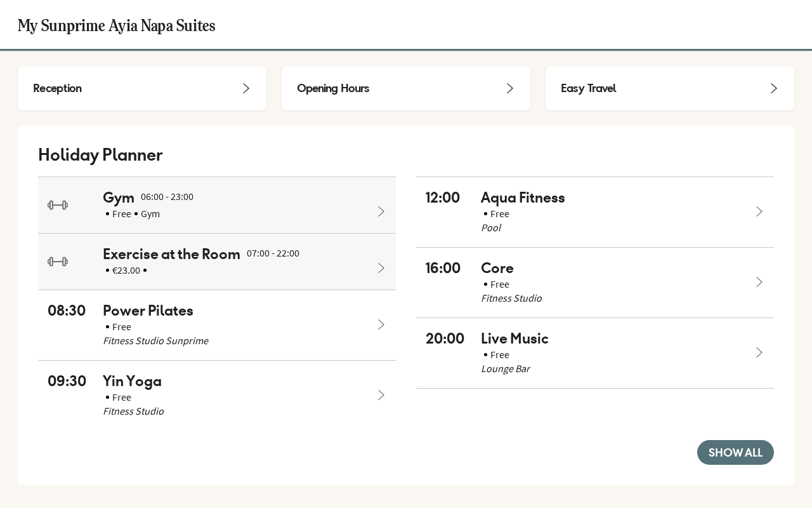Image resolution: width=812 pixels, height=508 pixels.
Task: Expand the Gym entry with its arrow
Action: [381, 211]
